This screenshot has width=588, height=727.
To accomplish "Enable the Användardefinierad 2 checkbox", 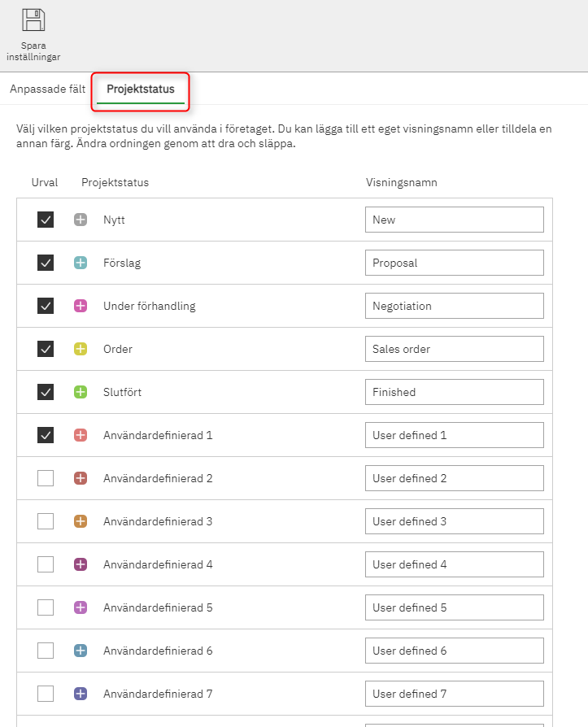I will tap(46, 478).
